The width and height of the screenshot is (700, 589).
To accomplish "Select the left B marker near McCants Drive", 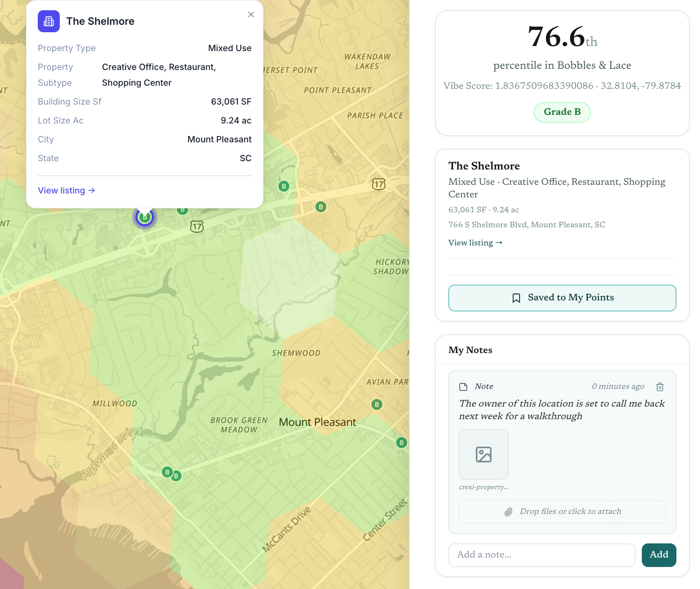I will coord(167,472).
